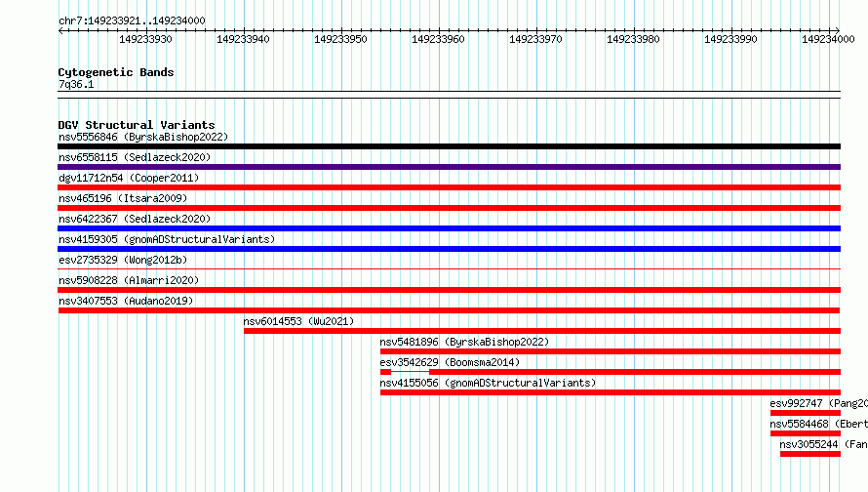This screenshot has height=492, width=868.
Task: Open the nsv6558115 (Sedlazeck2020) label
Action: tap(135, 157)
